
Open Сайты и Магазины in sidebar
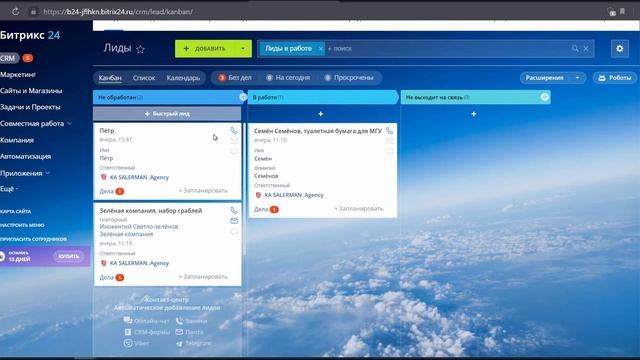(x=31, y=91)
